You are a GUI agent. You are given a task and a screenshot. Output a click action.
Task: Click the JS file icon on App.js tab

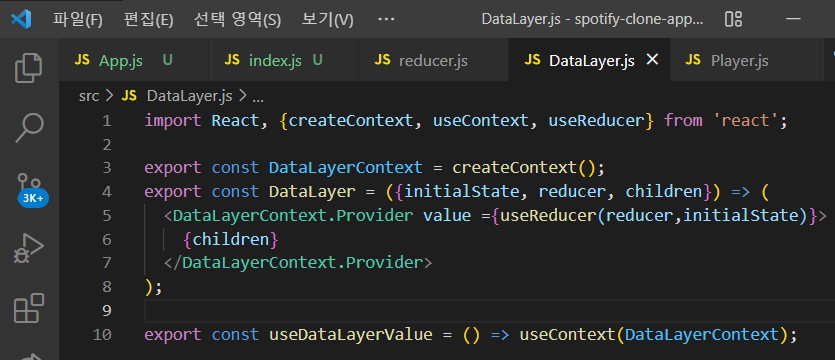pos(81,60)
